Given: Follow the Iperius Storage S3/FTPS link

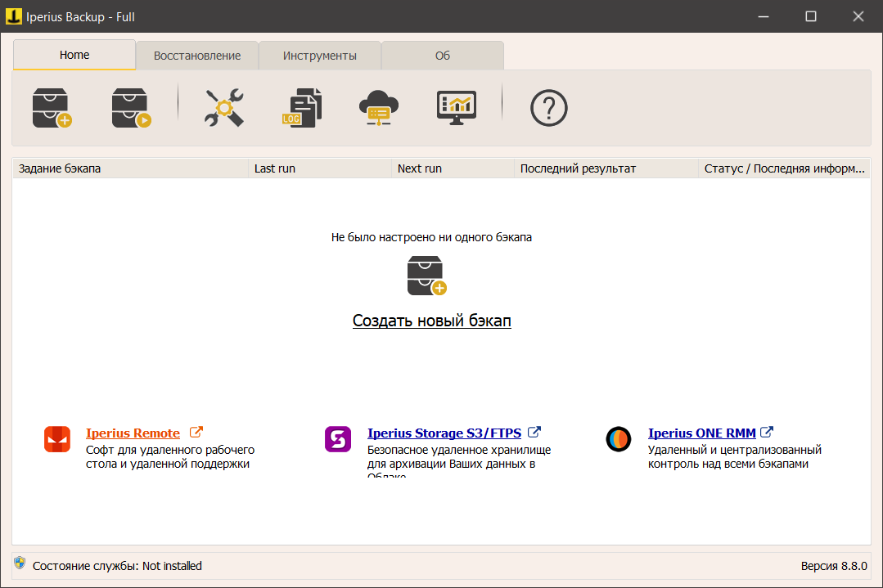Looking at the screenshot, I should [444, 433].
